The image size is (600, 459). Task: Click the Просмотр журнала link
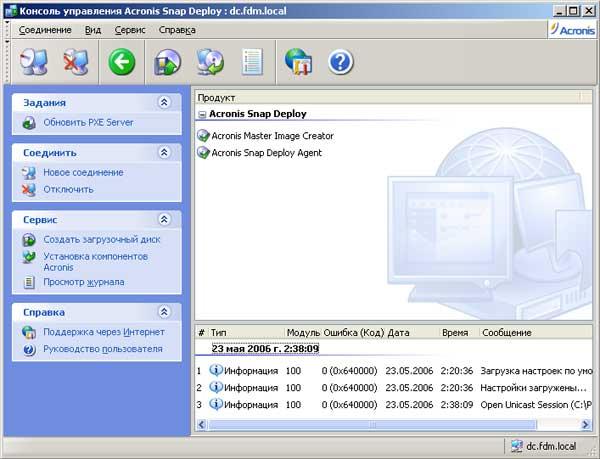84,282
